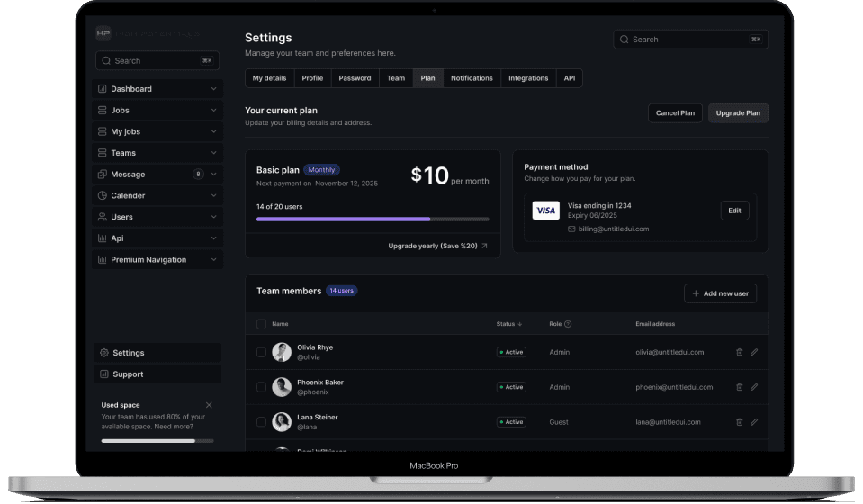Click the billing email envelope icon
Screen dimensions: 863x504
coord(571,229)
